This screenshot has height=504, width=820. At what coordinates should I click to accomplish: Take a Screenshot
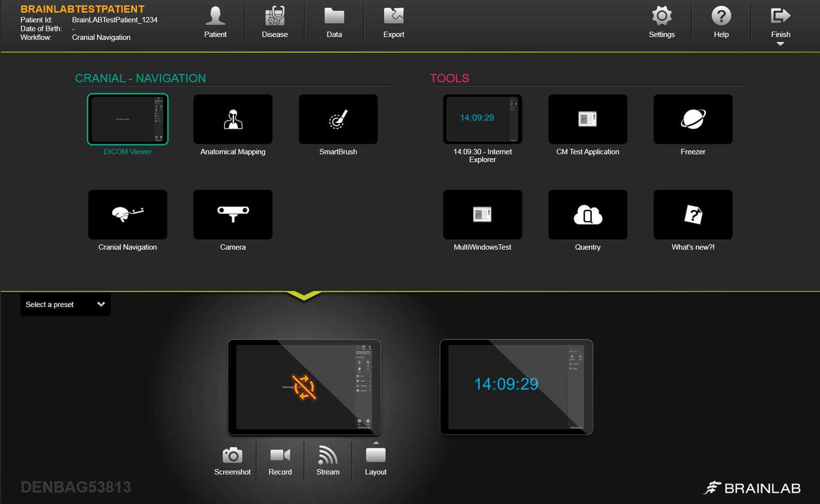pos(232,461)
